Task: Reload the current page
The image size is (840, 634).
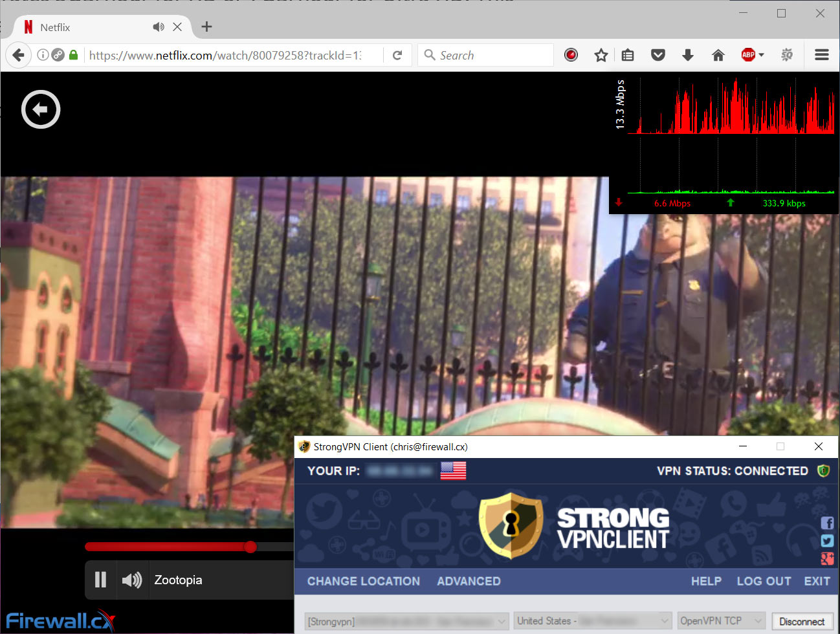Action: click(x=397, y=55)
